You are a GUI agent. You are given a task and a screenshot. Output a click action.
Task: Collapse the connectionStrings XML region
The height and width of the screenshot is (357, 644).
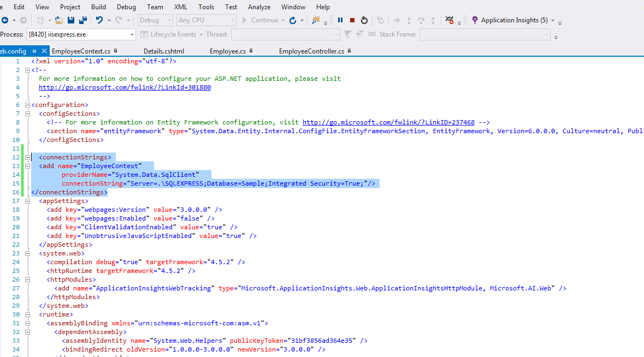pos(27,157)
